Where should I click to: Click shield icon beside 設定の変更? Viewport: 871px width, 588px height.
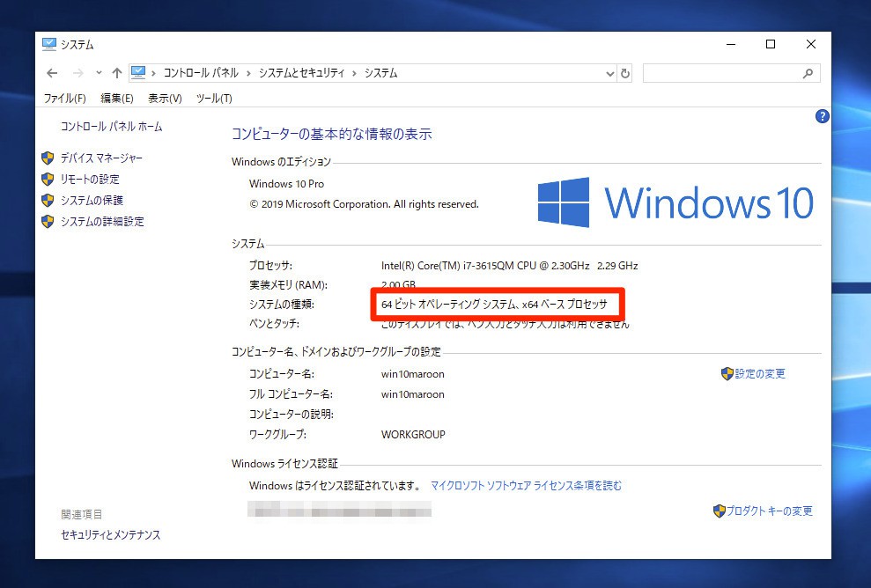point(727,374)
